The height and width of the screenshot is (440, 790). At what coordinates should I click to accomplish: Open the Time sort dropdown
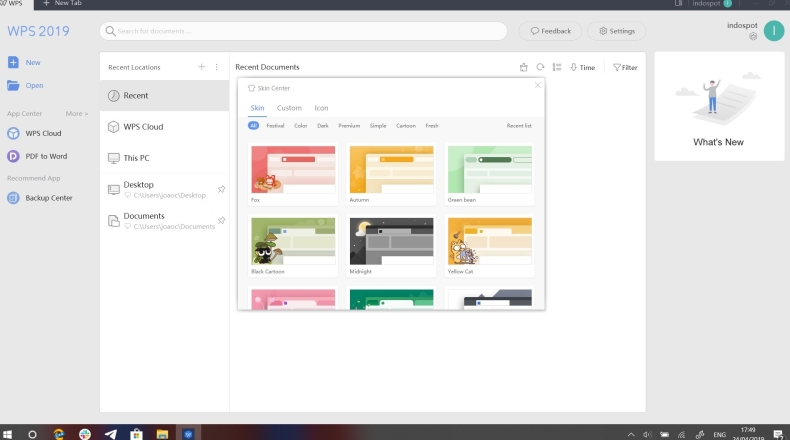[x=582, y=67]
